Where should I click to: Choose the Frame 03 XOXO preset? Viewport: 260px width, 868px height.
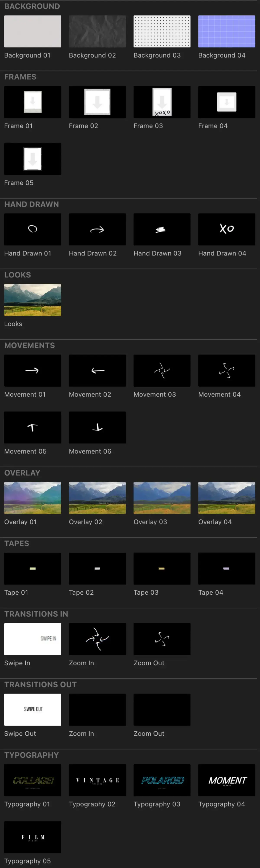coord(162,102)
